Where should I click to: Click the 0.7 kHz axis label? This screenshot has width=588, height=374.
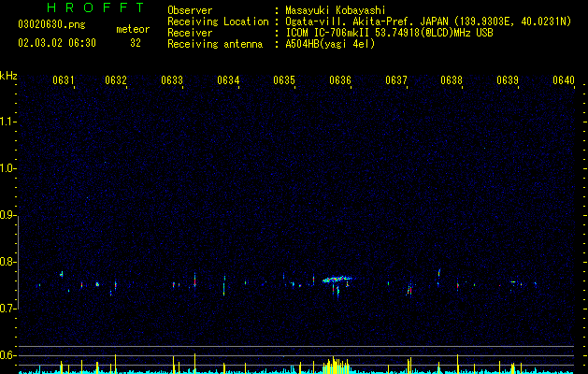7,309
